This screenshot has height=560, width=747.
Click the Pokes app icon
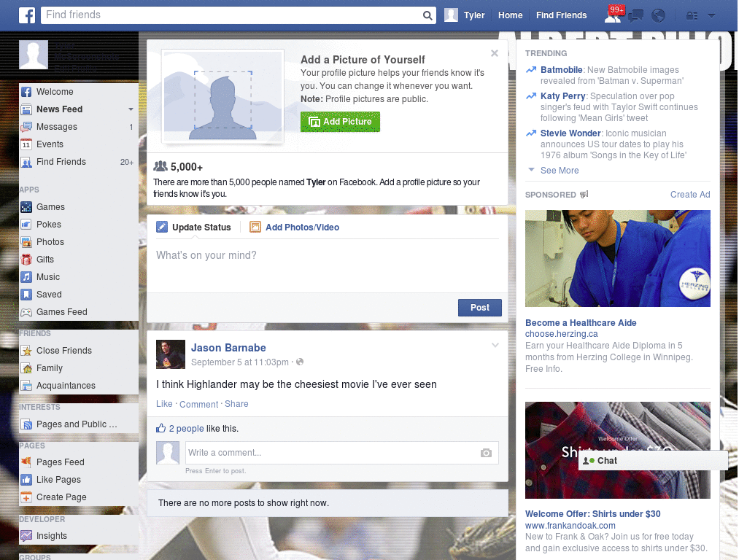click(x=27, y=225)
